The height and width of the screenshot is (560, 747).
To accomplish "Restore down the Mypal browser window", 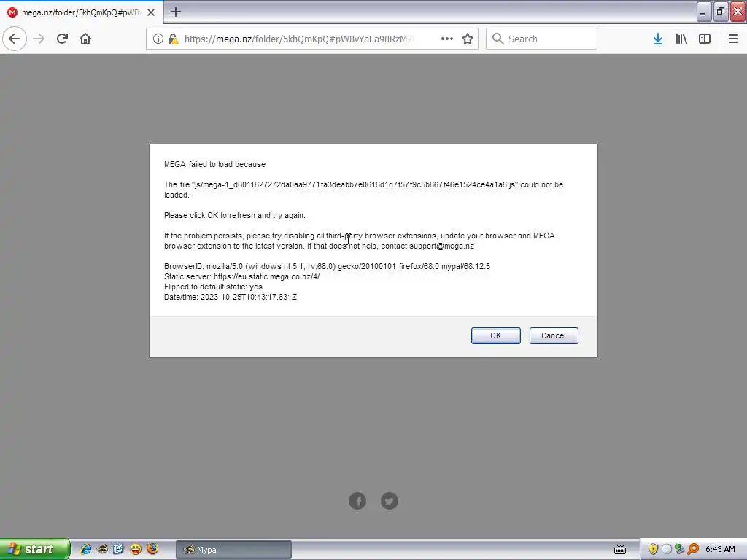I will click(x=721, y=12).
